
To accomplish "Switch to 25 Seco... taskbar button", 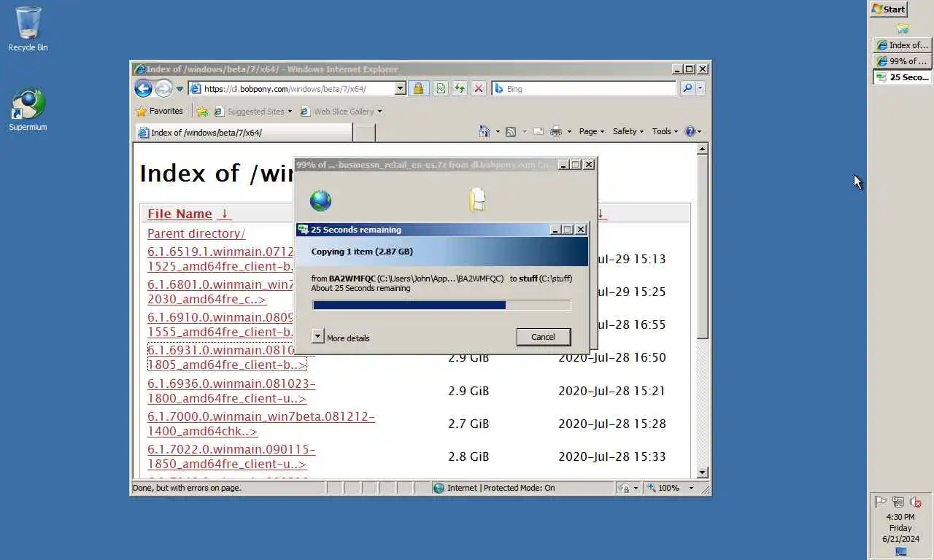I will point(902,77).
